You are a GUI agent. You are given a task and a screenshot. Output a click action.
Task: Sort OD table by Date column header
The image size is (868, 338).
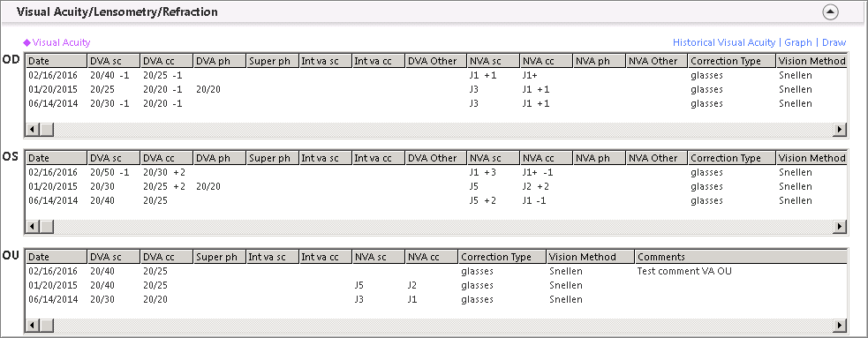pos(57,61)
